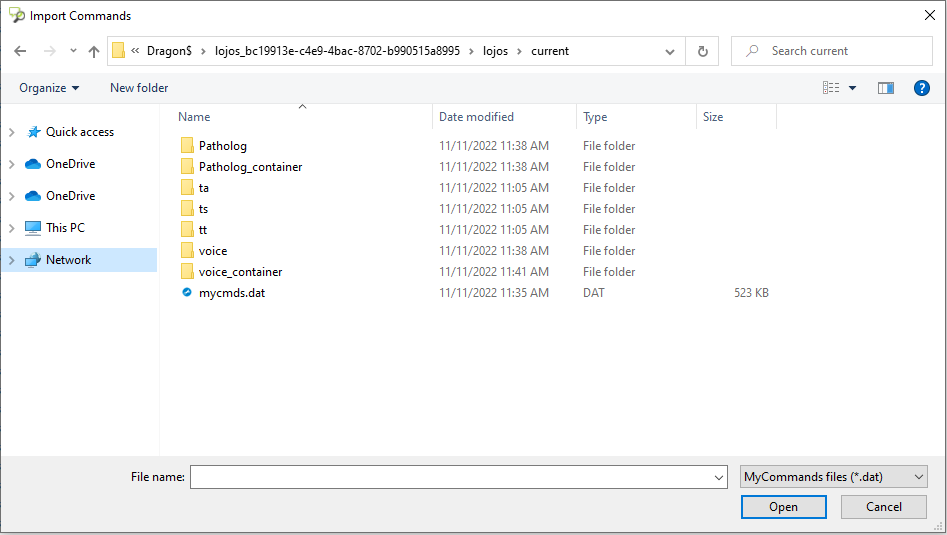
Task: Open the address bar history dropdown
Action: [670, 51]
